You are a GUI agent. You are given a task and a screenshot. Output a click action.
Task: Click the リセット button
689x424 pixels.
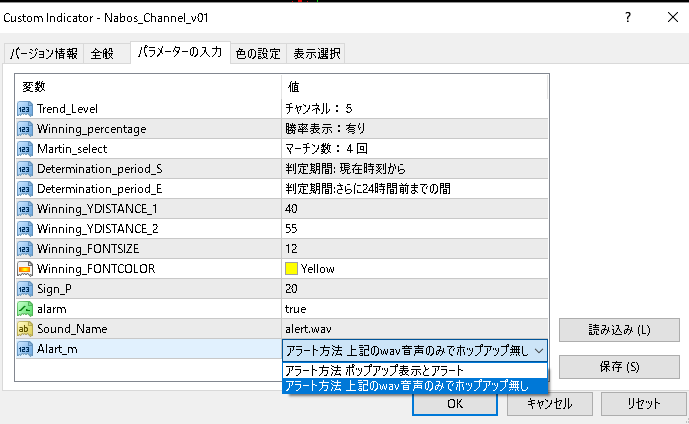tap(643, 404)
